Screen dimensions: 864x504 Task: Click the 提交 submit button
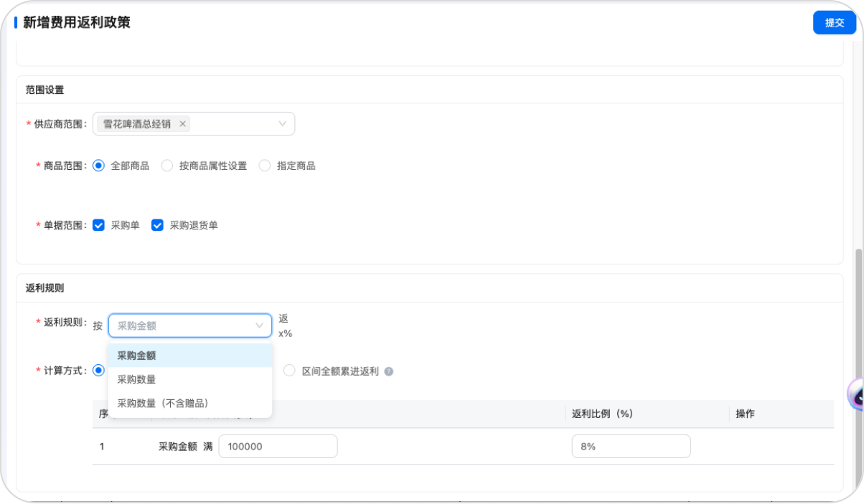[x=835, y=23]
